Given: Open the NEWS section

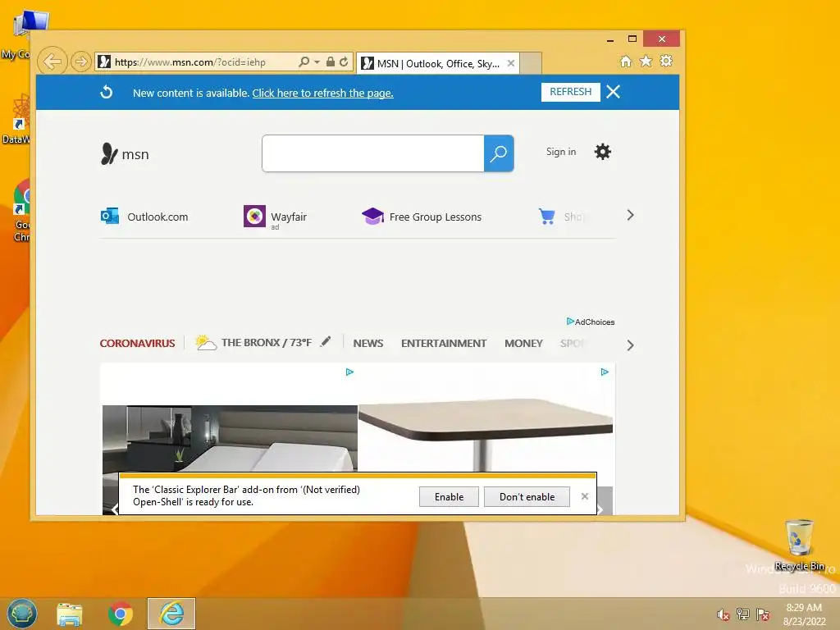Looking at the screenshot, I should (368, 343).
